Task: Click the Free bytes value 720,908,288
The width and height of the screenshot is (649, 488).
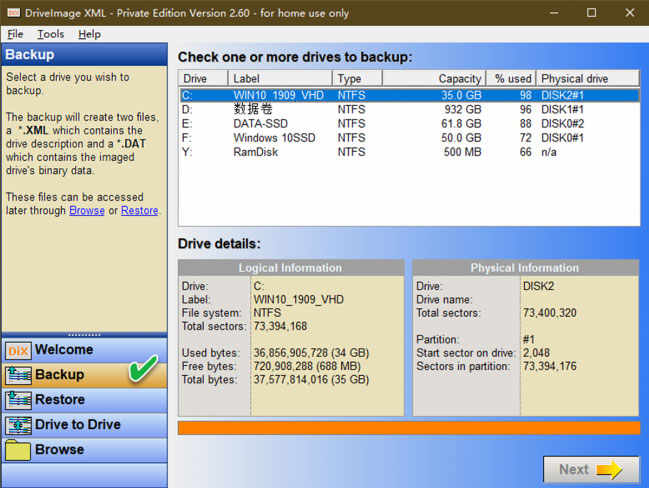Action: pos(307,366)
